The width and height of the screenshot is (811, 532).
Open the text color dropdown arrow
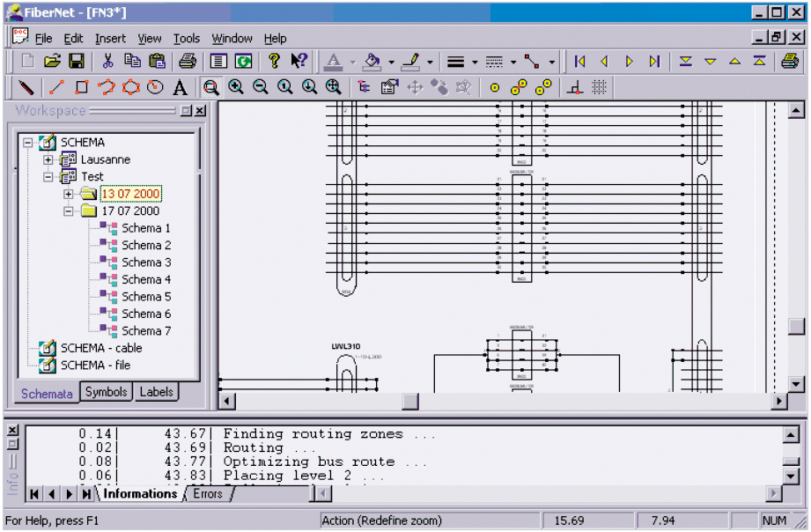pos(353,63)
